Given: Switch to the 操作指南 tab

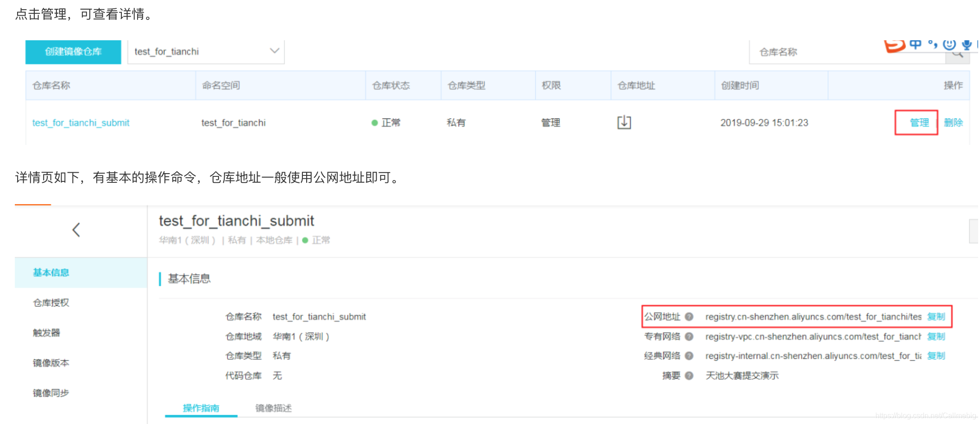Looking at the screenshot, I should (x=201, y=408).
